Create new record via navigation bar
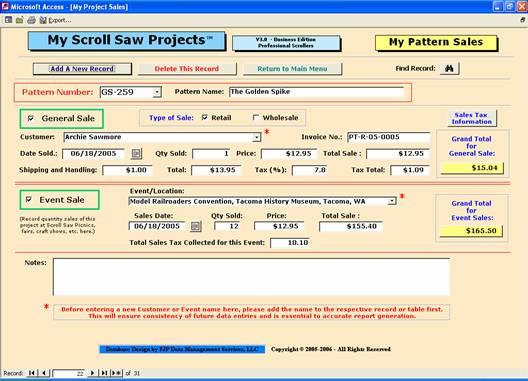The width and height of the screenshot is (528, 381). coord(117,373)
